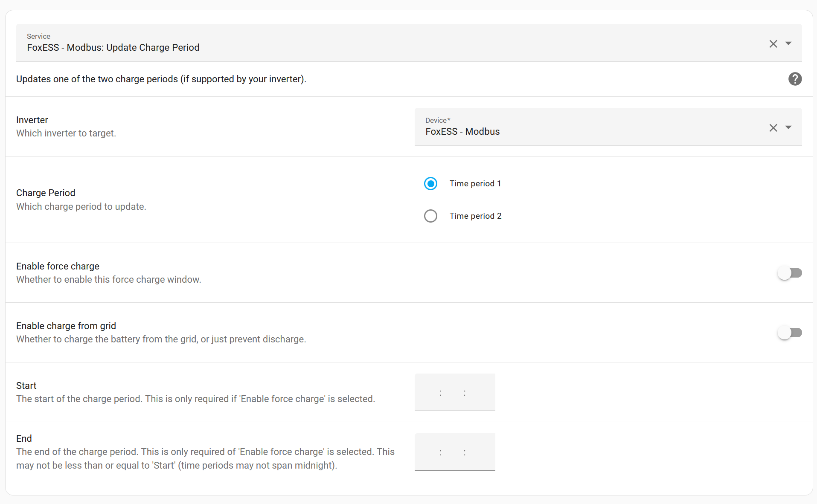Click the help icon for this service
This screenshot has height=504, width=817.
tap(794, 79)
